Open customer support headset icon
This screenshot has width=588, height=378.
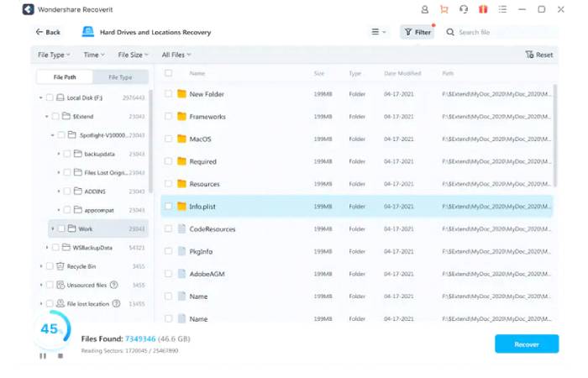tap(464, 9)
